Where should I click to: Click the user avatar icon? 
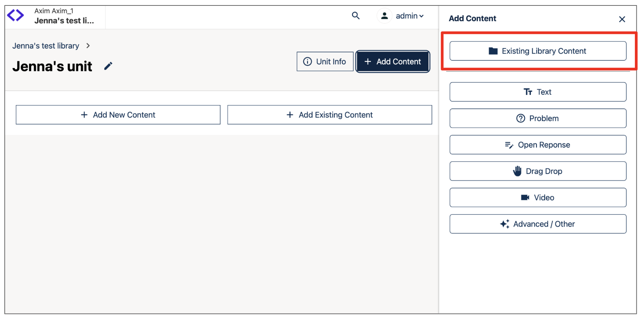click(x=384, y=16)
